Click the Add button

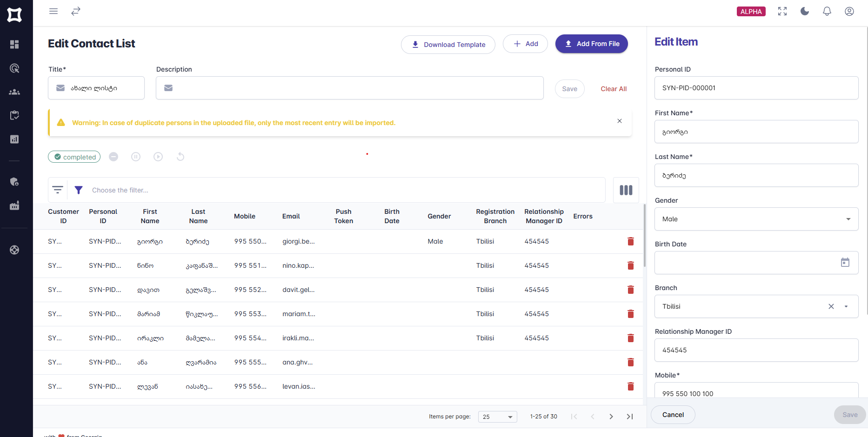pyautogui.click(x=525, y=44)
